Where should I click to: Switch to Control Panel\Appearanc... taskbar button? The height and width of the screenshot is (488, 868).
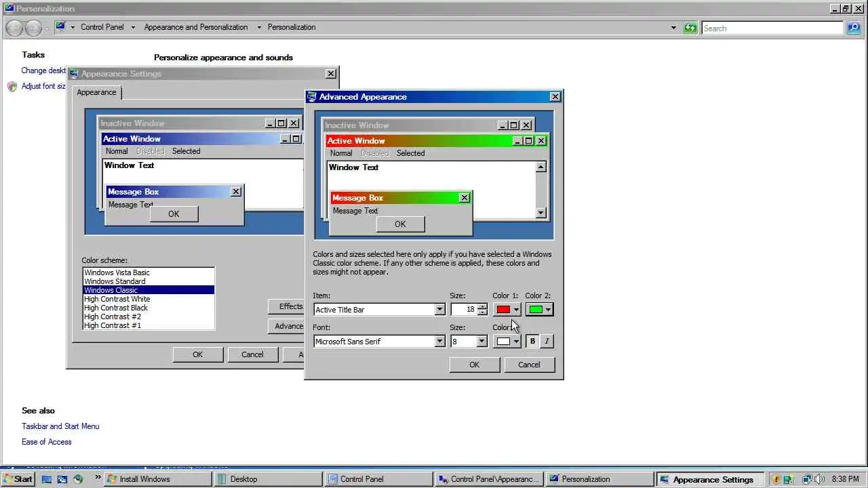click(x=489, y=479)
